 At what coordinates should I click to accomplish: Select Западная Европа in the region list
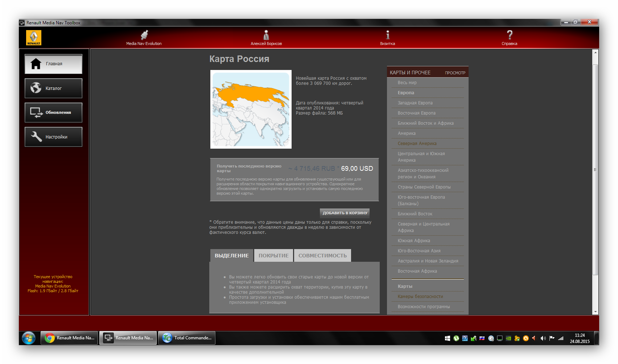[x=415, y=103]
